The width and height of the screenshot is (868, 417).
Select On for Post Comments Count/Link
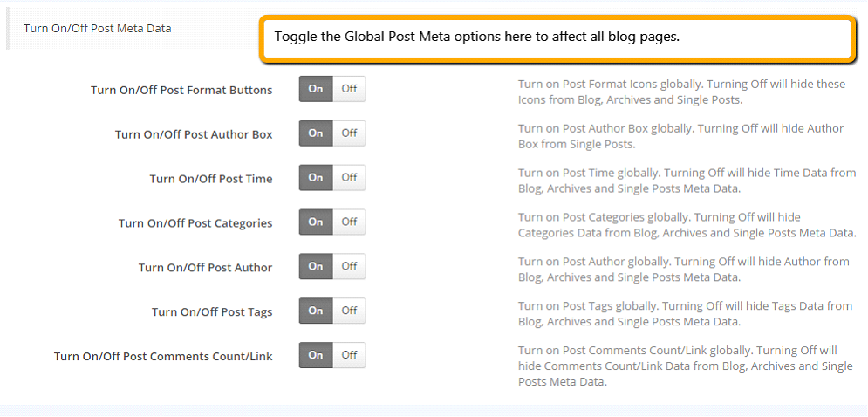point(316,355)
